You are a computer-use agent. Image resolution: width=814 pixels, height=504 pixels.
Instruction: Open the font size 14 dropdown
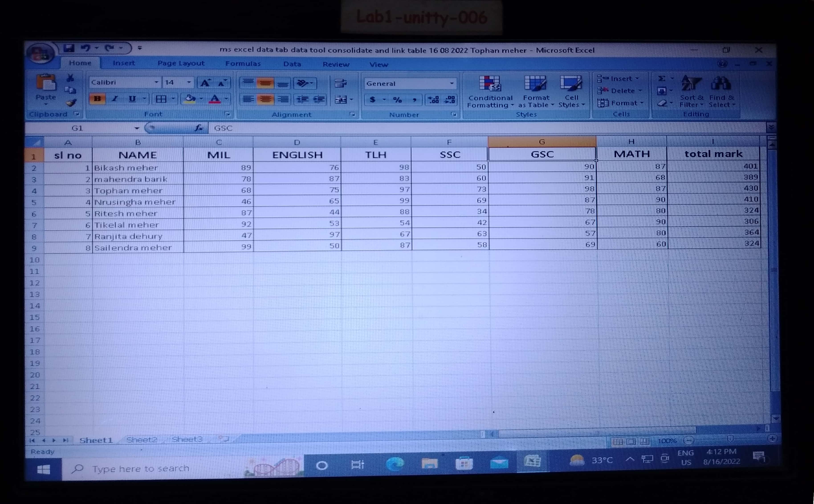pyautogui.click(x=189, y=82)
